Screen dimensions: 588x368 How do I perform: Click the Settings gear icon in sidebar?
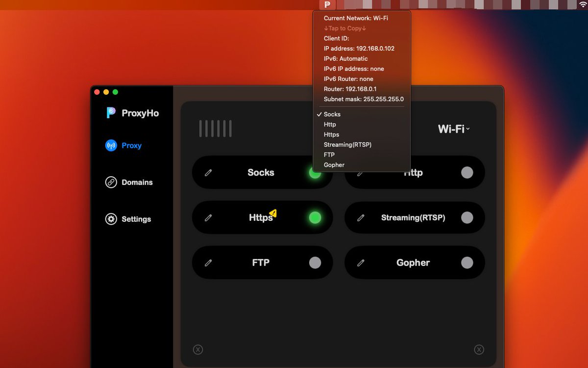111,219
